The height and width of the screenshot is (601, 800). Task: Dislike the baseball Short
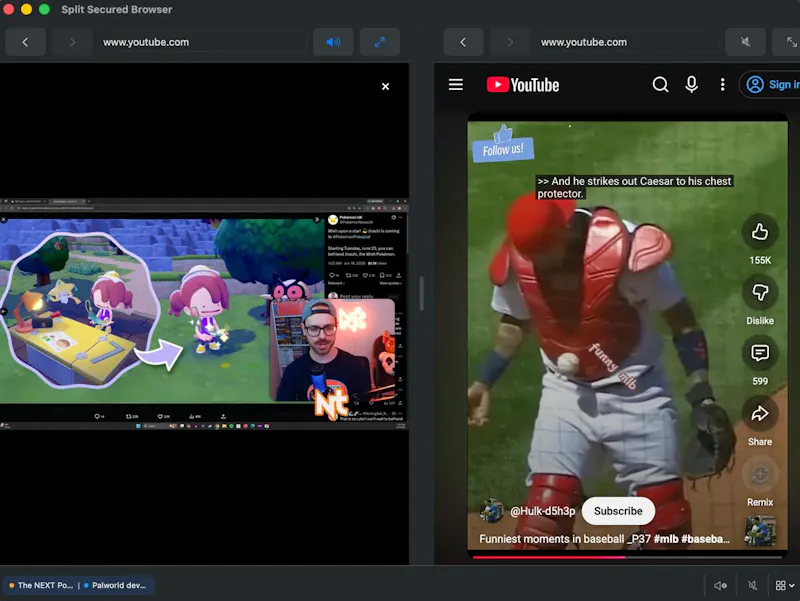(x=760, y=292)
